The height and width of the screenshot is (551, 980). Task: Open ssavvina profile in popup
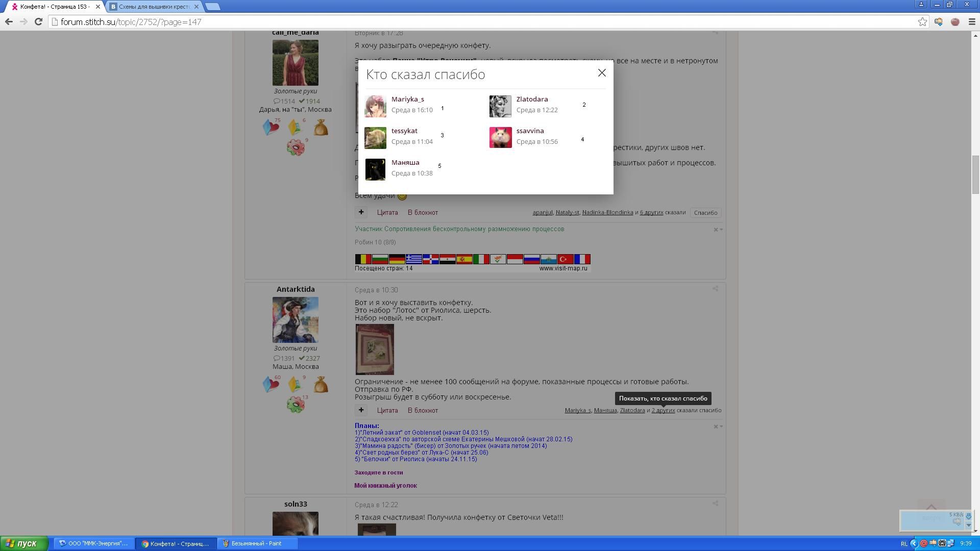pos(530,131)
